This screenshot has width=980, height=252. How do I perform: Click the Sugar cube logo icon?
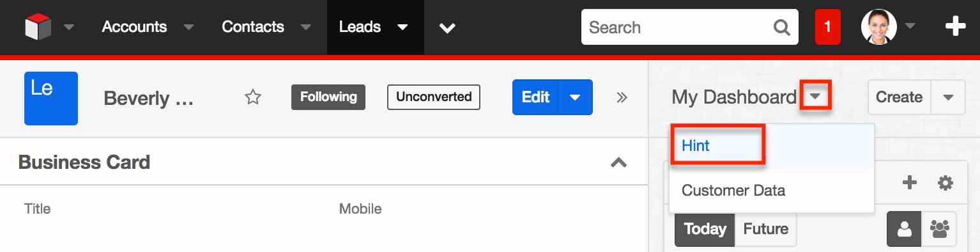click(x=38, y=27)
